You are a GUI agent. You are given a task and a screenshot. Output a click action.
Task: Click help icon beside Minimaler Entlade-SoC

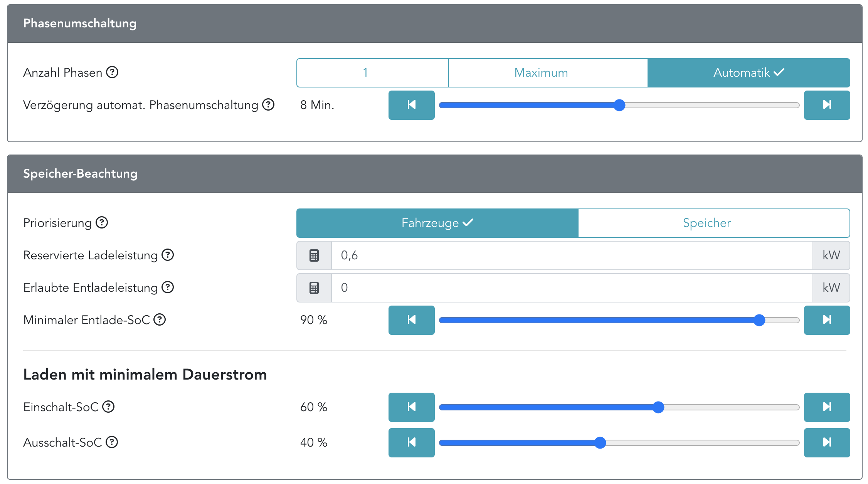point(160,319)
